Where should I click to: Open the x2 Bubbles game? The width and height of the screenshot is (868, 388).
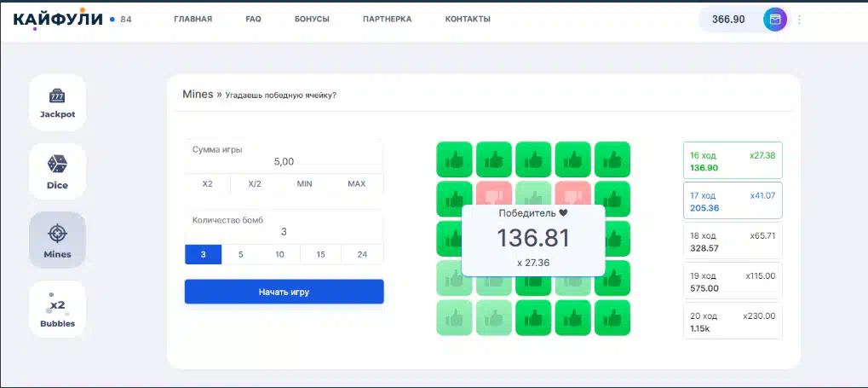58,310
